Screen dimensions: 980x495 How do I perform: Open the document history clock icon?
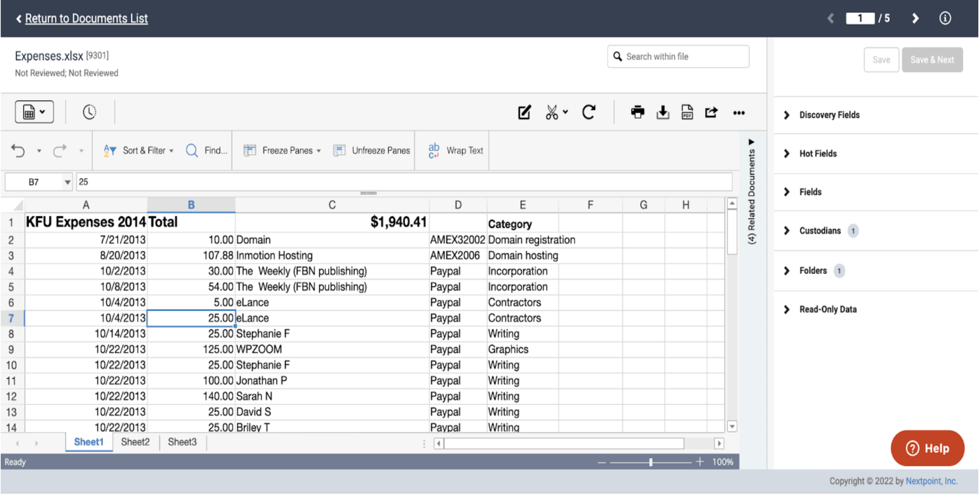click(x=90, y=111)
